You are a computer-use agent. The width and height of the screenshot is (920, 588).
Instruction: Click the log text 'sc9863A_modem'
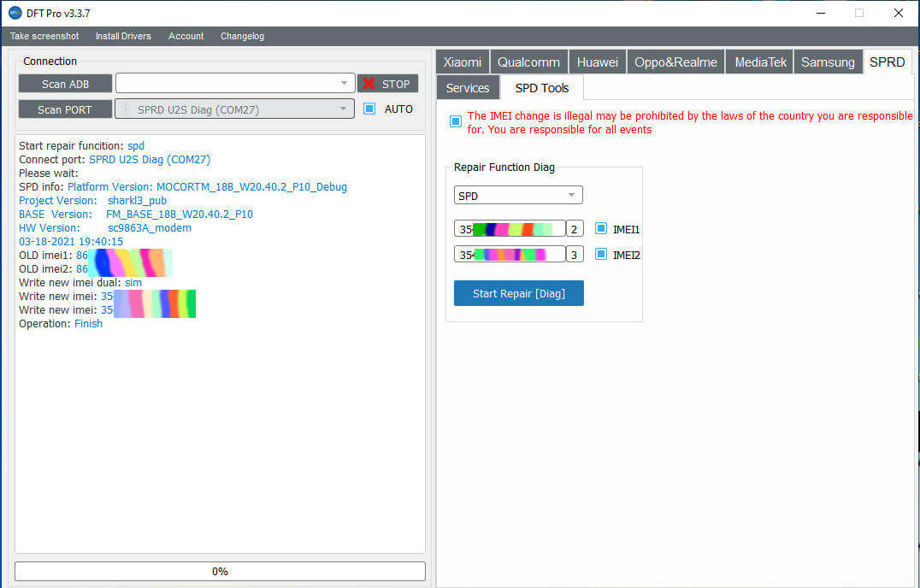[150, 228]
